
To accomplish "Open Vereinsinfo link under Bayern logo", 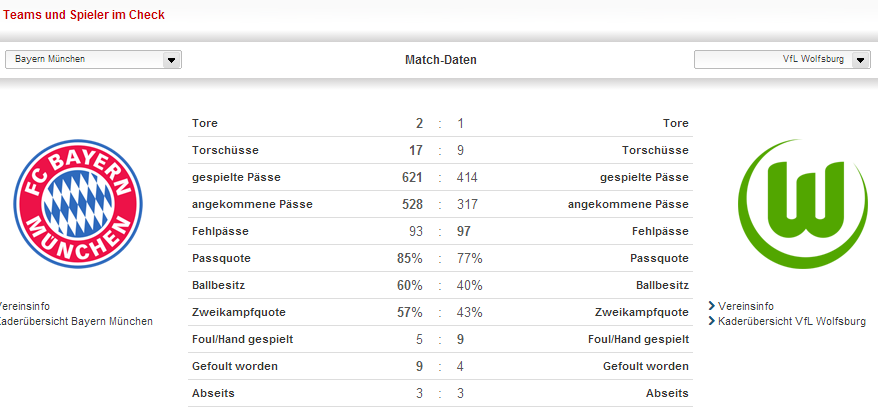I will 25,306.
